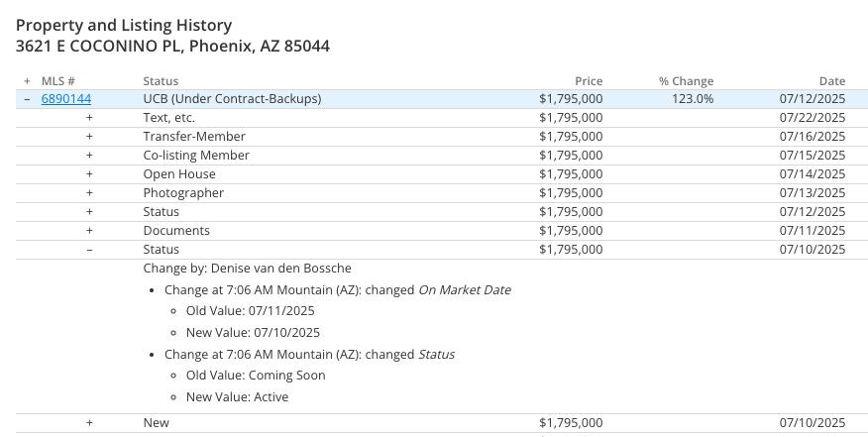868x437 pixels.
Task: Expand all rows with header plus icon
Action: [x=27, y=81]
